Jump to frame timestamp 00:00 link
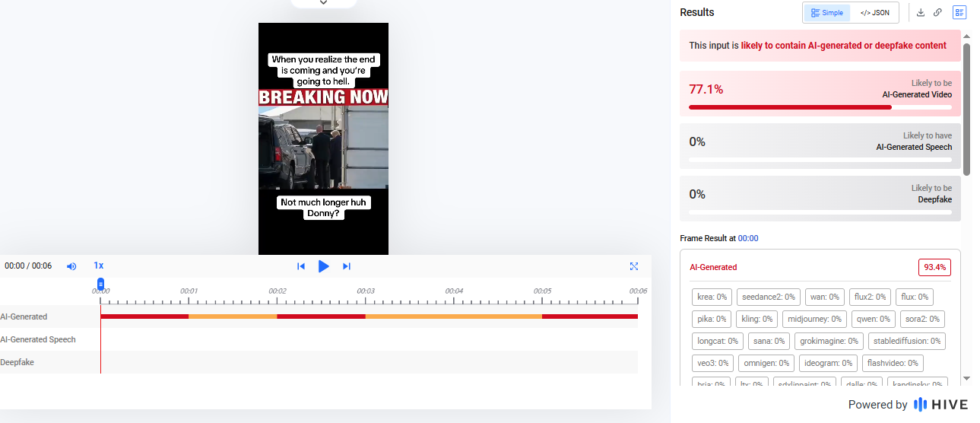This screenshot has width=980, height=423. pyautogui.click(x=748, y=238)
